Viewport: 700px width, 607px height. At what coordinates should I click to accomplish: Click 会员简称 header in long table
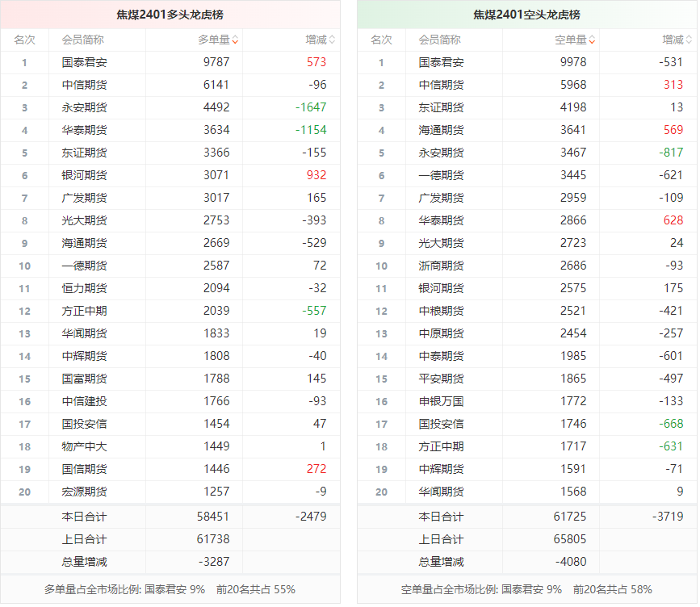click(83, 40)
